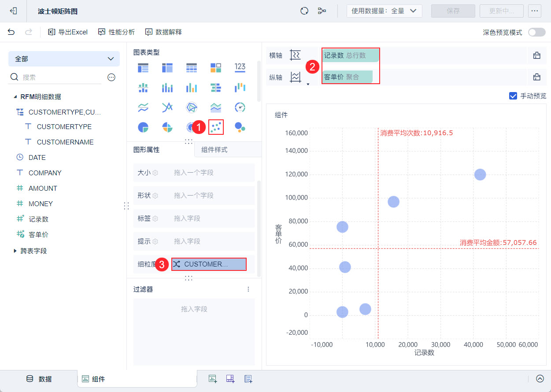Add a new component from bottom bar
551x392 pixels.
213,379
